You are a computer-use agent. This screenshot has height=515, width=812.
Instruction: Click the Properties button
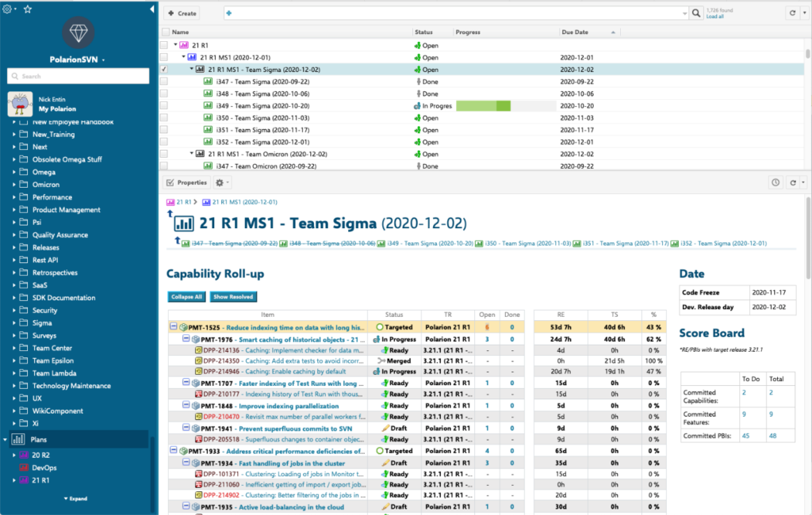pyautogui.click(x=187, y=183)
